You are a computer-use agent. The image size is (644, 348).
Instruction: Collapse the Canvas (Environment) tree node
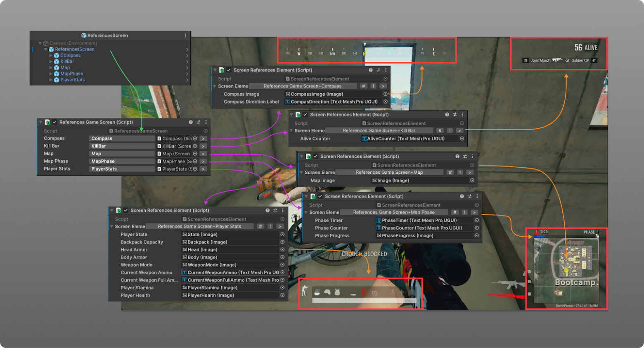tap(40, 43)
